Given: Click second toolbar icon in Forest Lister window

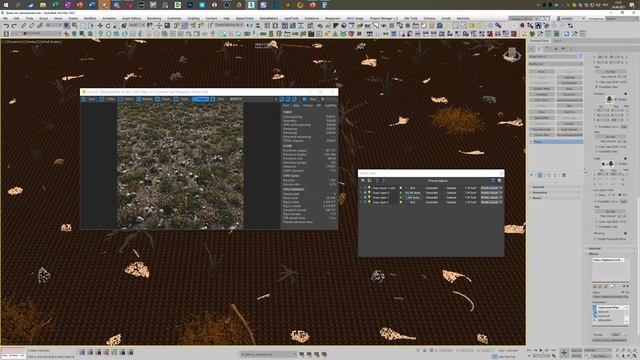Looking at the screenshot, I should (370, 180).
